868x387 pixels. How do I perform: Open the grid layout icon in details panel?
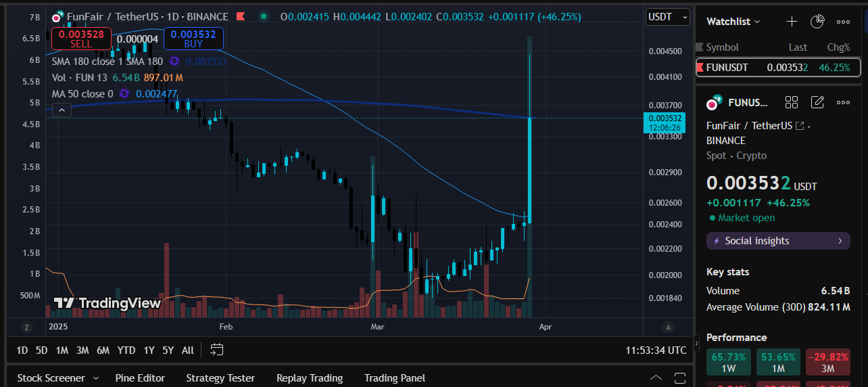792,102
